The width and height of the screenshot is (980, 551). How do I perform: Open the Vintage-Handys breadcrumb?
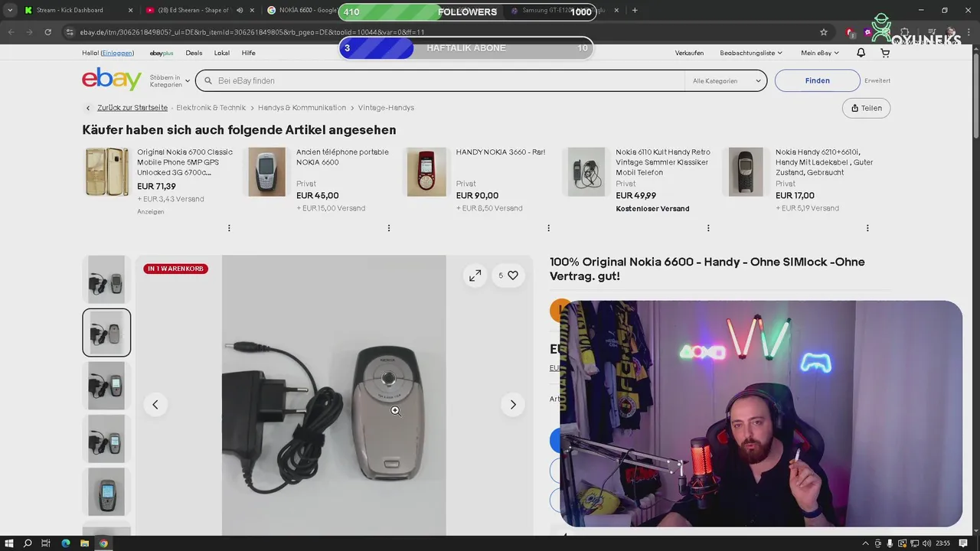click(x=386, y=108)
